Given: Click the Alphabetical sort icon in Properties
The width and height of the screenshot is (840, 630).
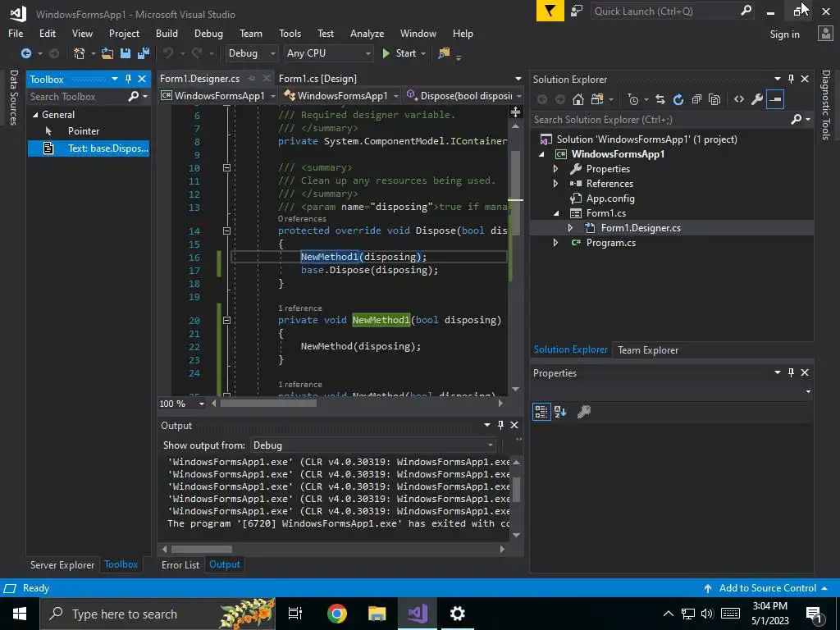Looking at the screenshot, I should (560, 412).
